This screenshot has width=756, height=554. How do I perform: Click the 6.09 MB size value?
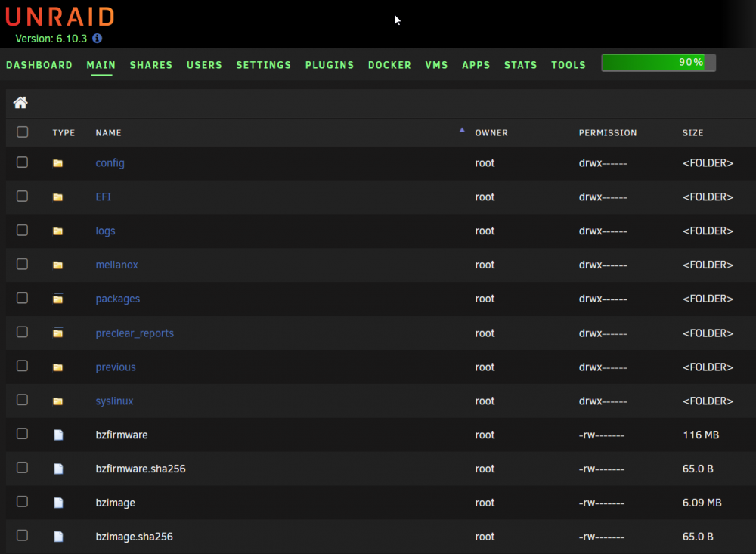pos(702,503)
